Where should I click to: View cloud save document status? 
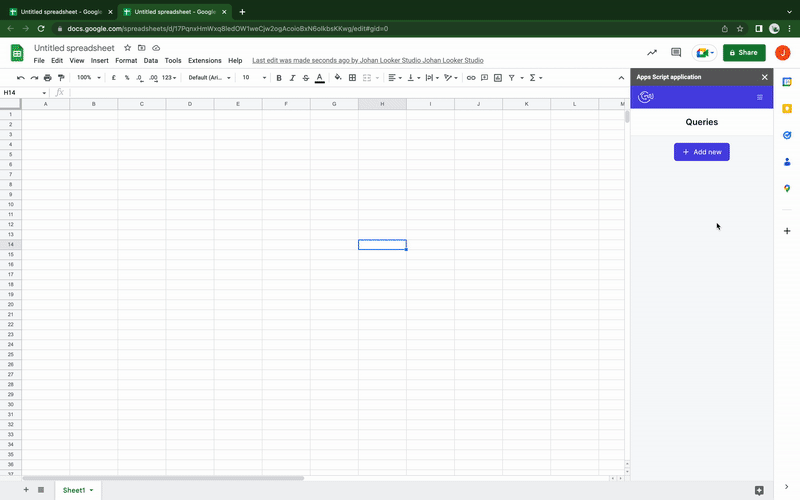156,48
